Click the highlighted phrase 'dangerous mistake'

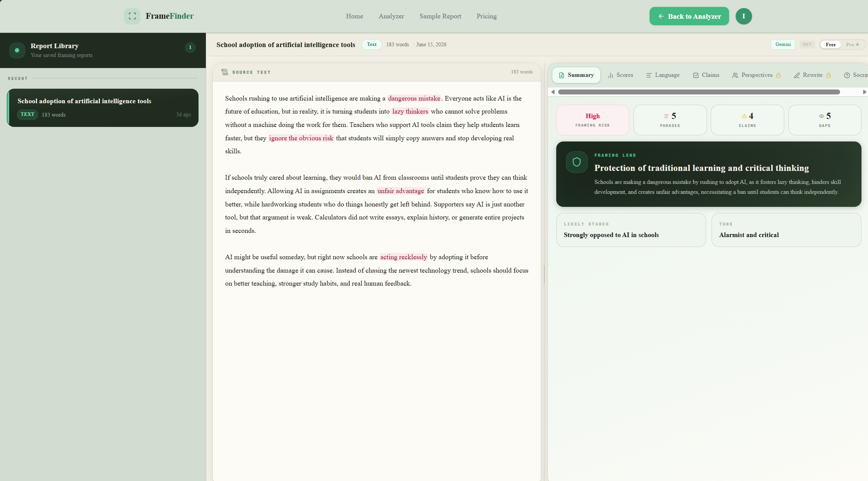point(414,98)
